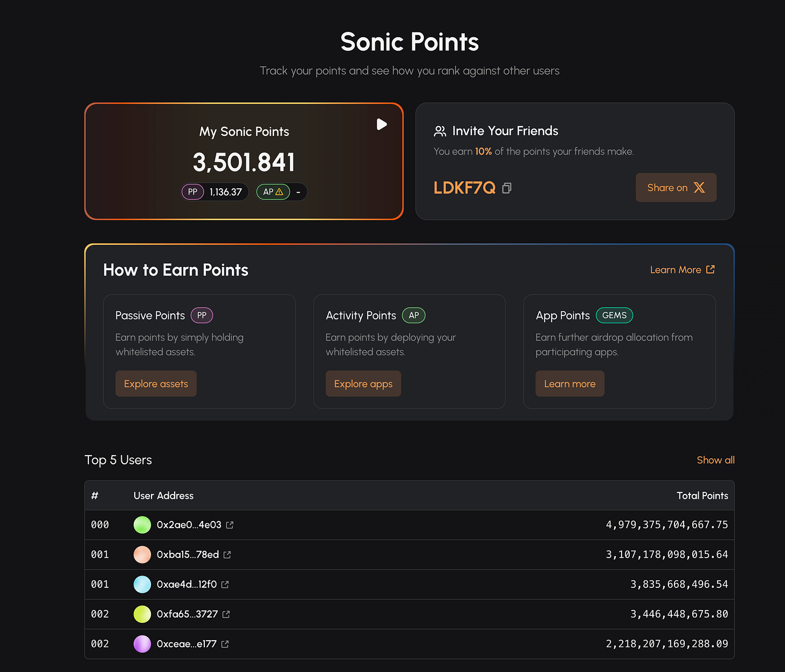The width and height of the screenshot is (785, 672).
Task: Click the purple avatar of 0xceae...e177
Action: (x=142, y=643)
